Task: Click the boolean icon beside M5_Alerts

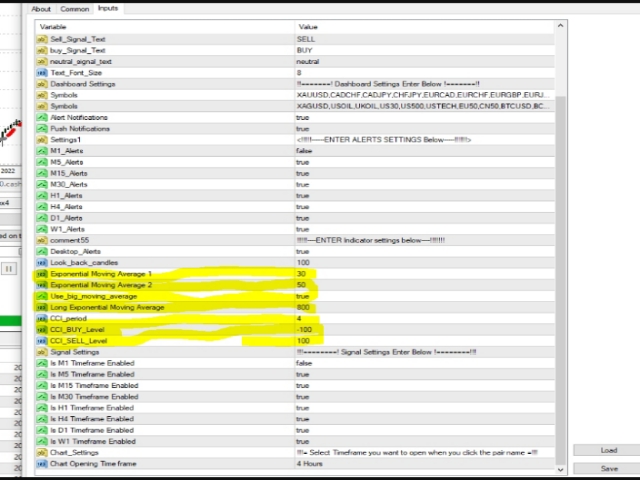Action: [42, 162]
